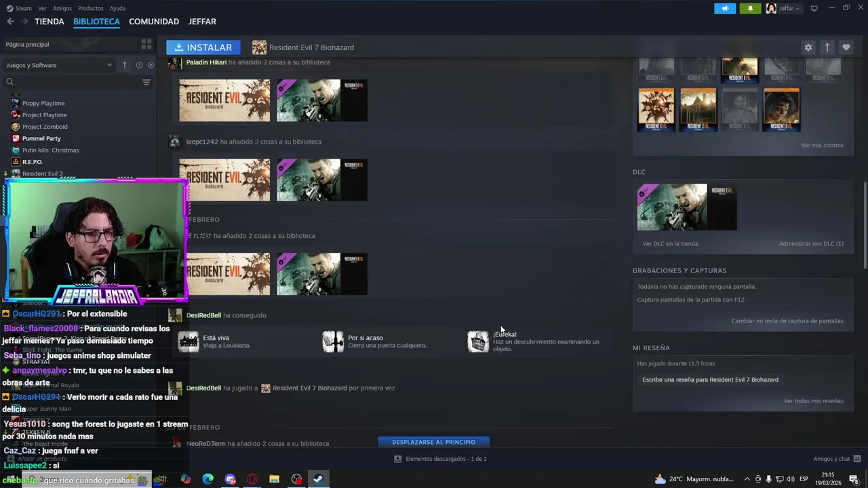868x488 pixels.
Task: Click ¡Eureka! achievement icon
Action: coord(478,342)
